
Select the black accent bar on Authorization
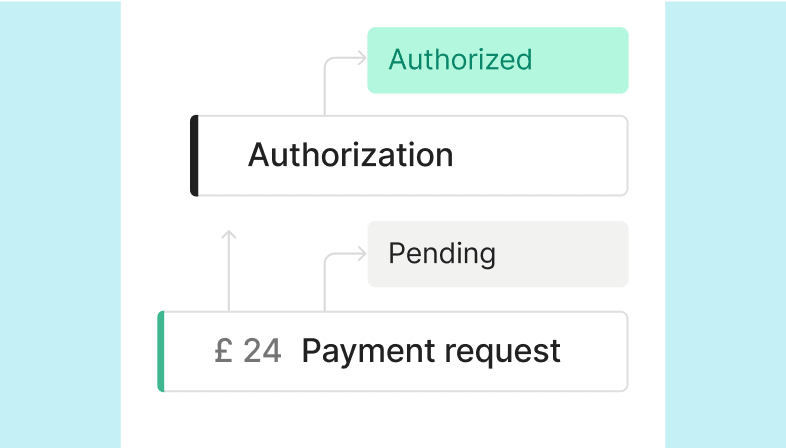(x=194, y=155)
